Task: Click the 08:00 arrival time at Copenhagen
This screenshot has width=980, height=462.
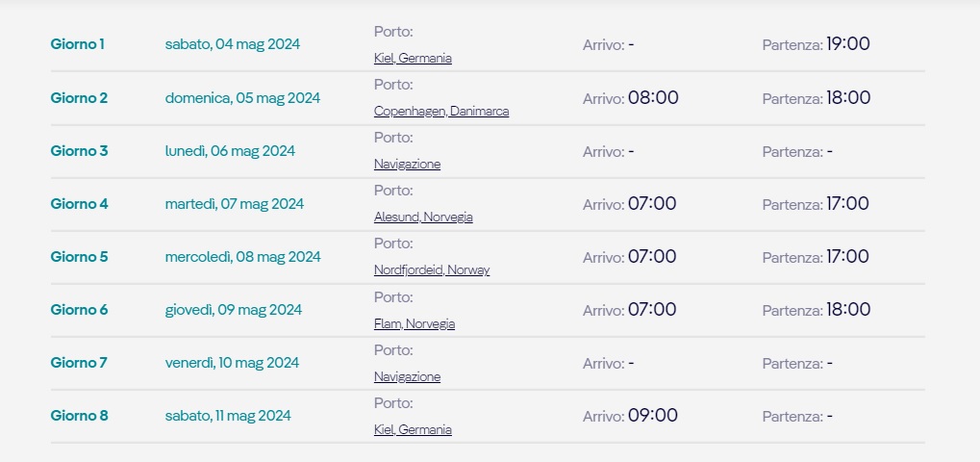Action: [x=653, y=97]
